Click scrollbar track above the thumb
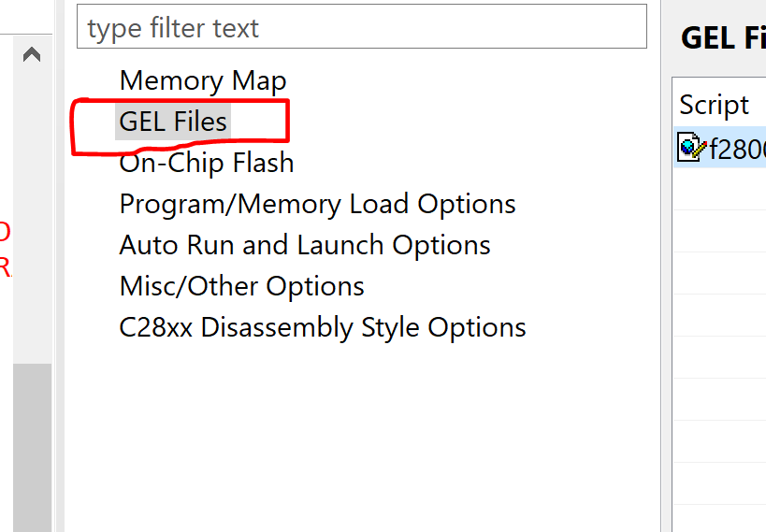This screenshot has width=766, height=532. pos(32,215)
